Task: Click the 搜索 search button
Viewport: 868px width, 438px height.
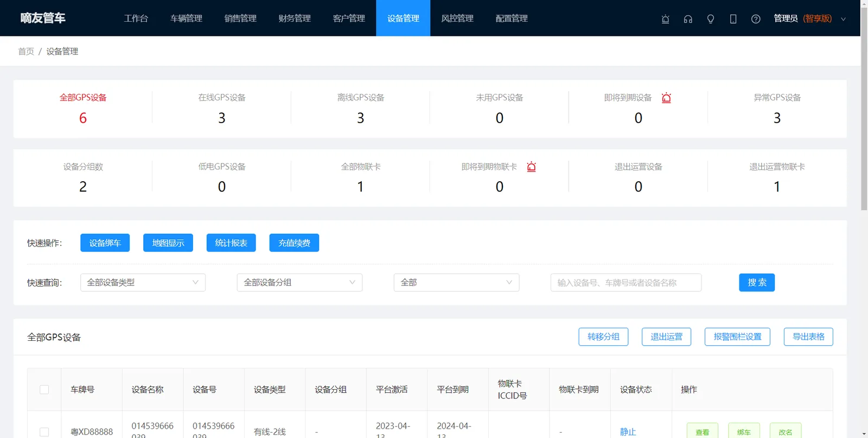Action: point(757,283)
